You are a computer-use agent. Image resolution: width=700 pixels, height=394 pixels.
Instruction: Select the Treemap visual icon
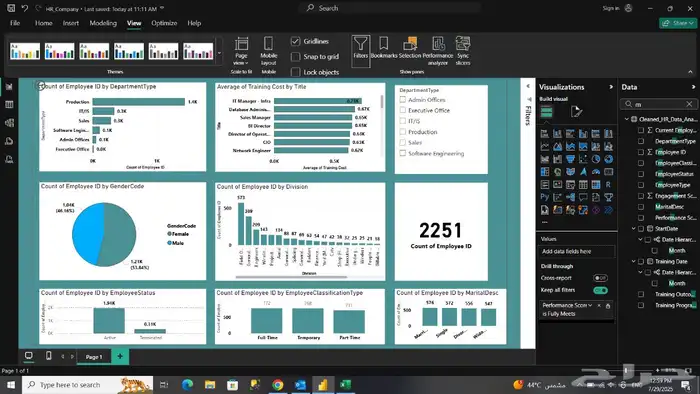pyautogui.click(x=545, y=172)
